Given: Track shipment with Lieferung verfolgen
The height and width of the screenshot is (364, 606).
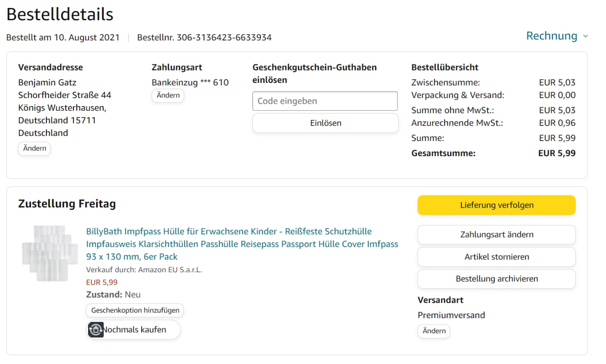Looking at the screenshot, I should tap(496, 205).
